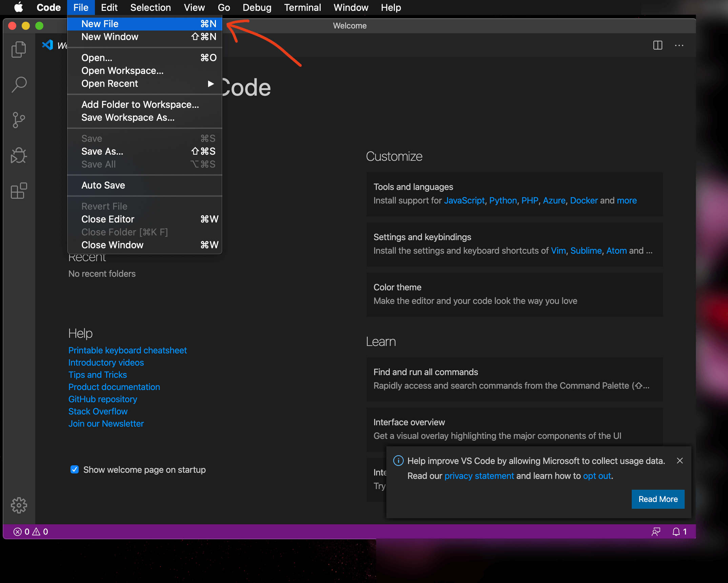Viewport: 728px width, 583px height.
Task: Uncheck Show welcome page on startup
Action: point(75,469)
